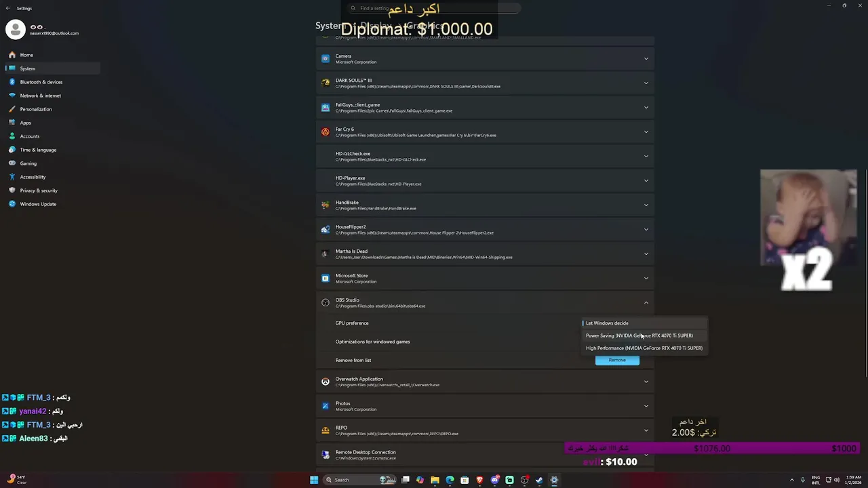Choose High Performance GPU option
The height and width of the screenshot is (488, 868).
(644, 348)
